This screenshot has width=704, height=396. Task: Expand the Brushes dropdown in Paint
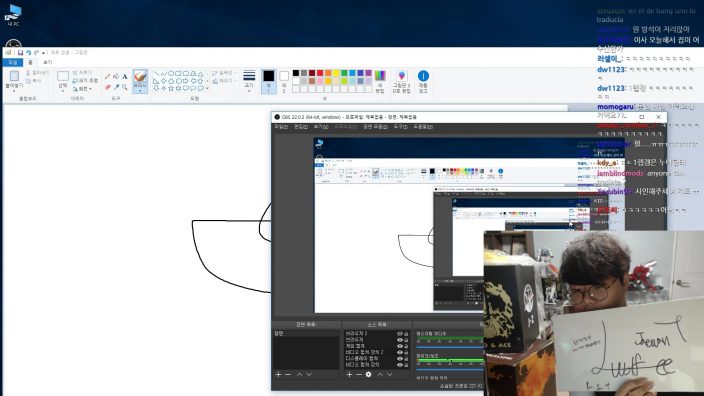pyautogui.click(x=140, y=91)
